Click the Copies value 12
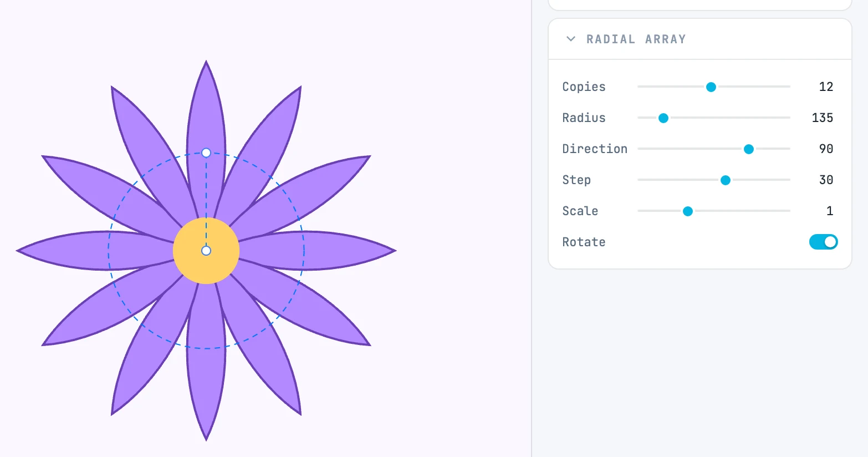868x457 pixels. [826, 87]
